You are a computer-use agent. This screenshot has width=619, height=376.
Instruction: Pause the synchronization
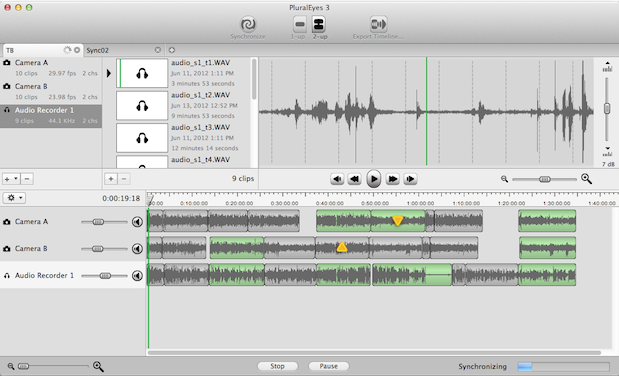tap(328, 366)
